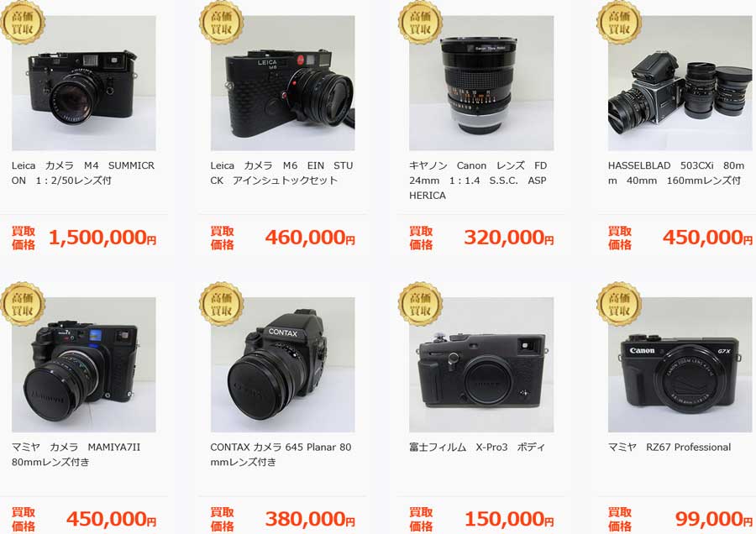This screenshot has height=534, width=756.
Task: Click the gold badge on X-Pro3 item
Action: 420,304
